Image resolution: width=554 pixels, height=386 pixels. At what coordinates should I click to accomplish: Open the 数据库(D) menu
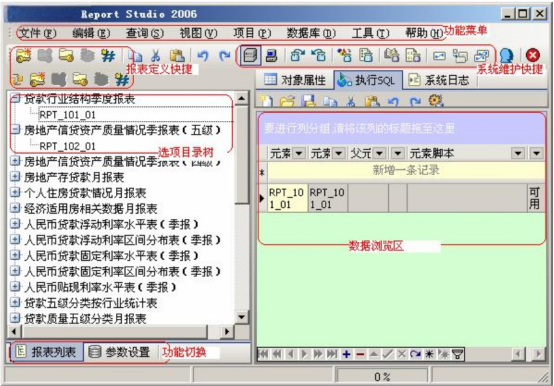pos(311,33)
